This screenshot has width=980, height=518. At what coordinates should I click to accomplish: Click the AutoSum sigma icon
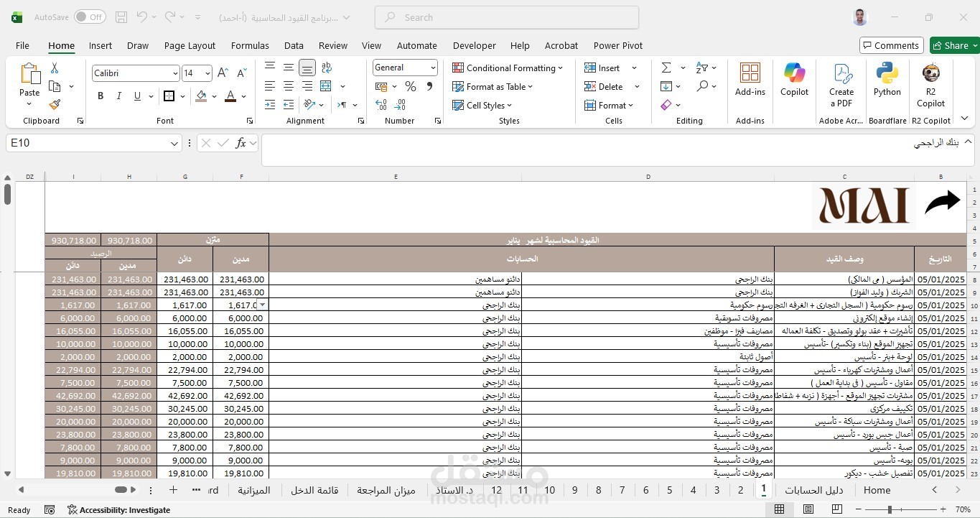pos(666,68)
